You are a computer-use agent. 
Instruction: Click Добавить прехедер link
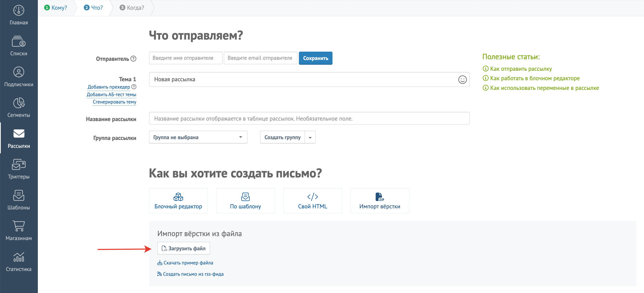109,87
